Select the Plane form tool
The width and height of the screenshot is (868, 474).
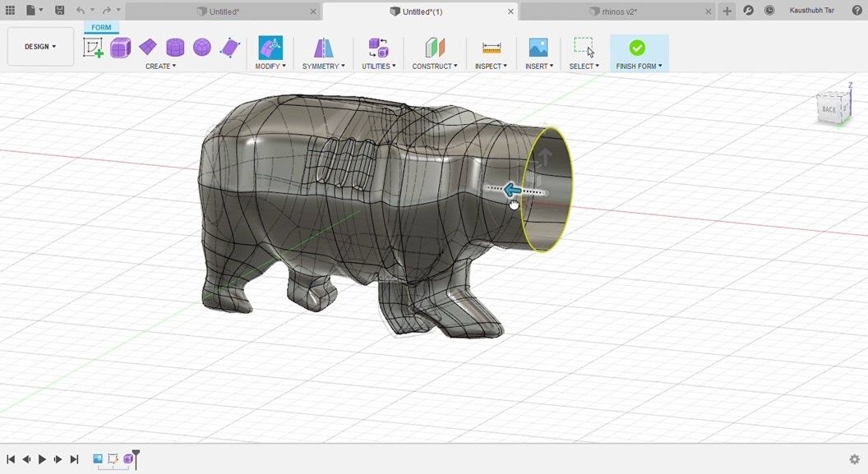(148, 48)
